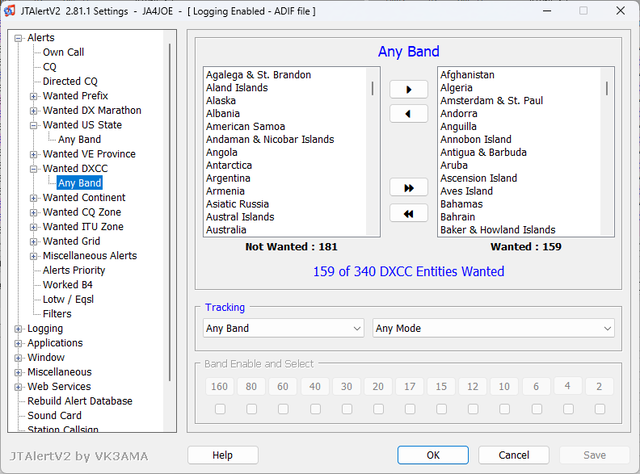Select Australia in Not Wanted list
Screen dimensions: 640x474
pyautogui.click(x=226, y=230)
